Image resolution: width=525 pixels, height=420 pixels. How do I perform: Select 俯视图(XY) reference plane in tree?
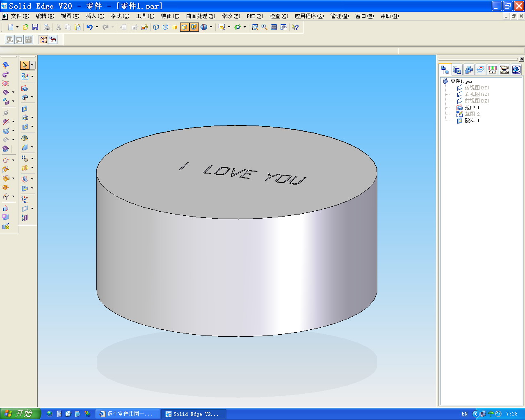477,88
